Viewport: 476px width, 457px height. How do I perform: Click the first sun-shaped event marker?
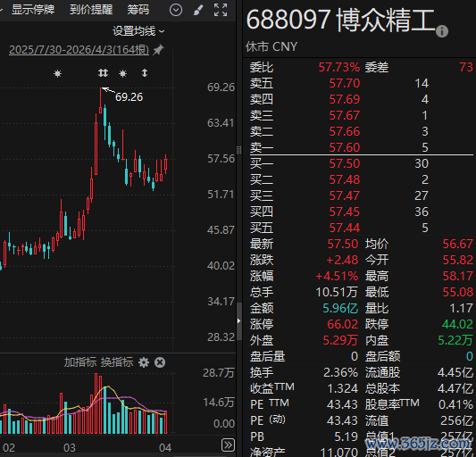click(58, 73)
